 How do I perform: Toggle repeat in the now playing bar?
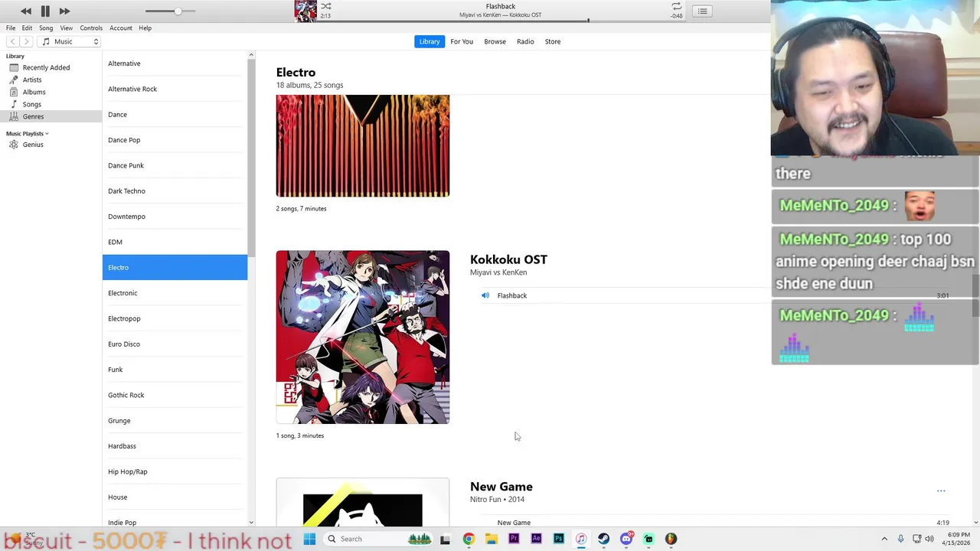point(676,6)
